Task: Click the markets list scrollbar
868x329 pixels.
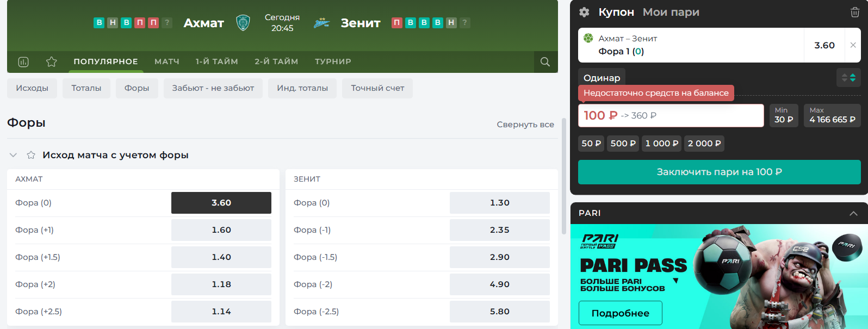Action: click(563, 177)
